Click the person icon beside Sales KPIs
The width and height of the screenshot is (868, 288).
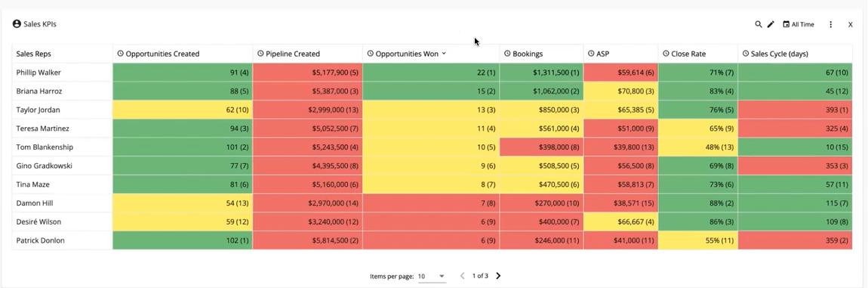point(17,24)
